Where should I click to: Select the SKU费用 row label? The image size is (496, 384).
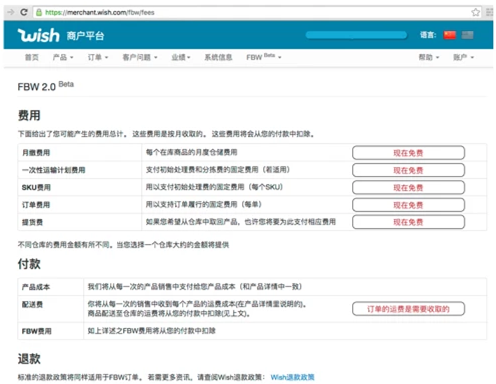pos(36,187)
